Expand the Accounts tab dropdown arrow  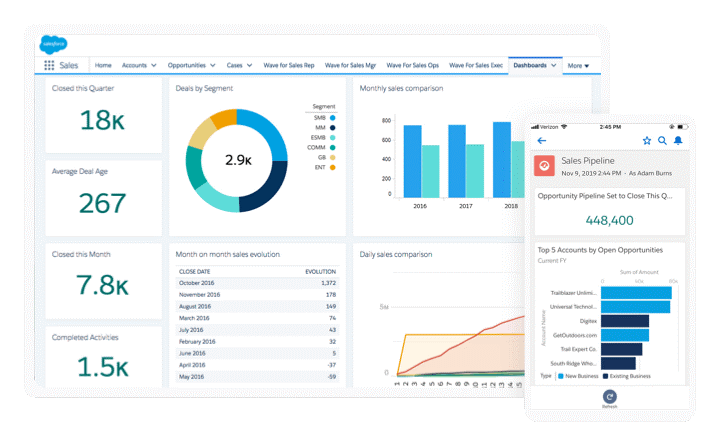pos(154,65)
